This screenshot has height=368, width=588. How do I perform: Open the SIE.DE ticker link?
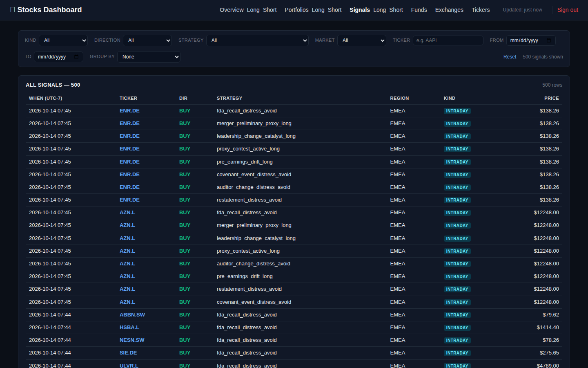128,353
